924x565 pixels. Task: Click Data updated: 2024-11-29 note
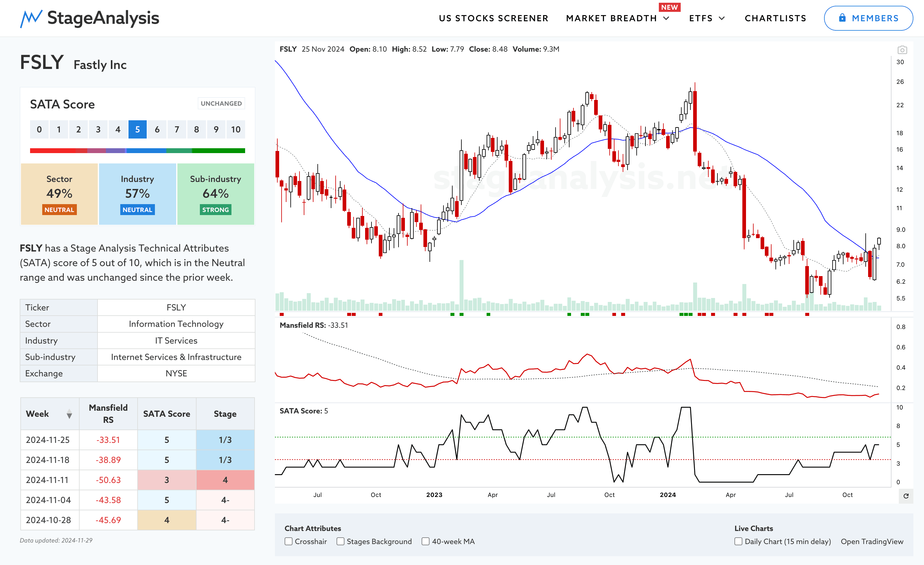56,540
